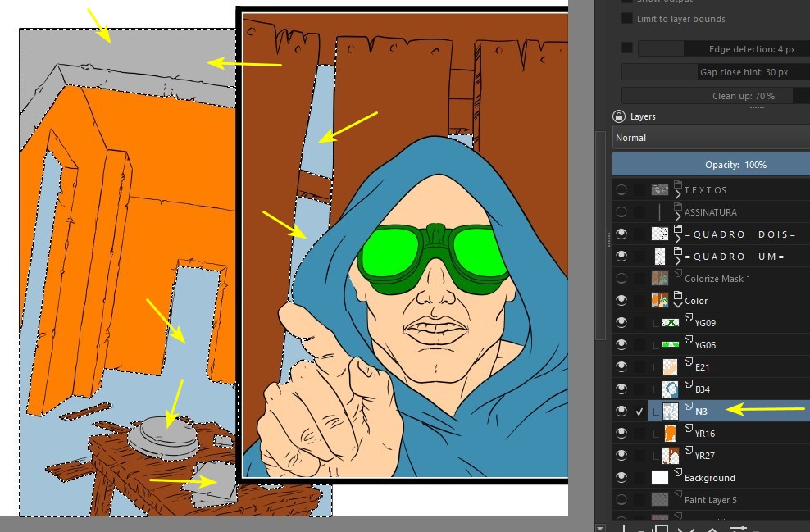810x532 pixels.
Task: Enable Limit to layer bounds checkbox
Action: tap(627, 19)
